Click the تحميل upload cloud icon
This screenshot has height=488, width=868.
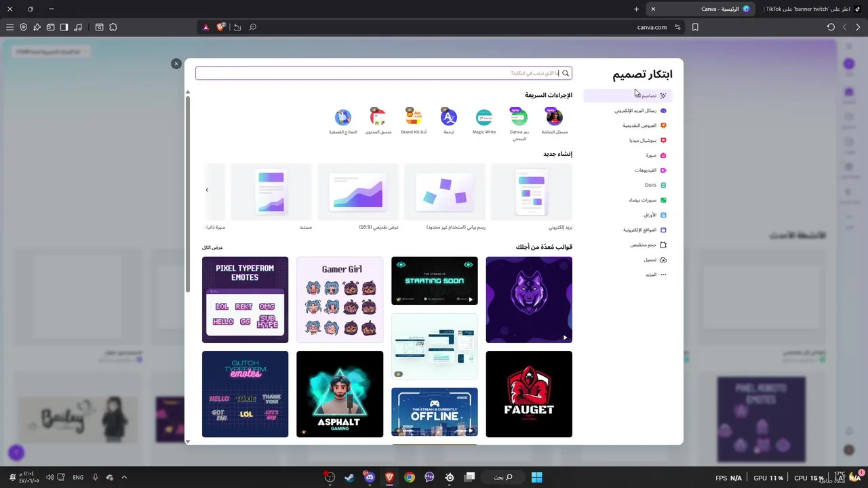point(663,260)
